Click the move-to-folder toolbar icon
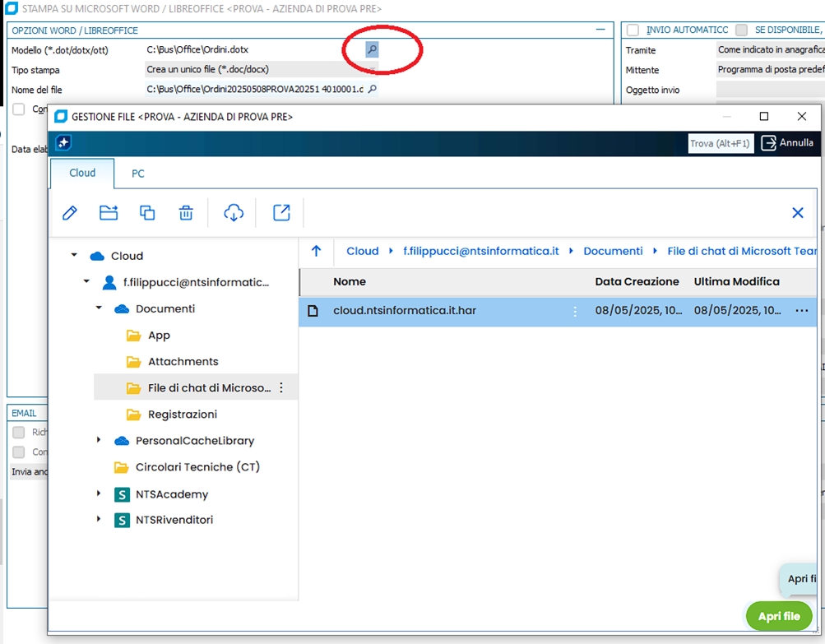 click(109, 213)
